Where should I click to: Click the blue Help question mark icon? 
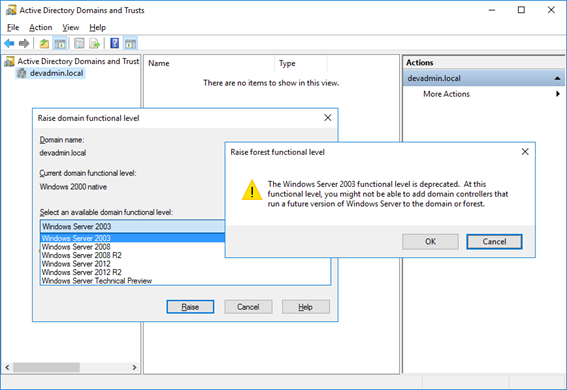(114, 43)
